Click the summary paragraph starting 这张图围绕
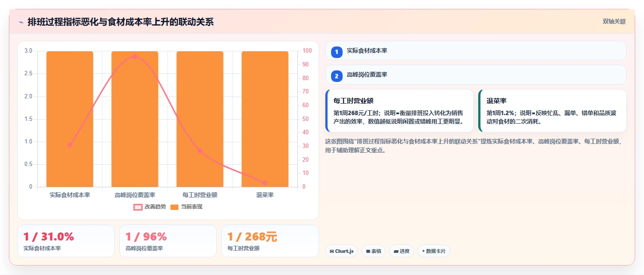This screenshot has height=275, width=644. click(474, 146)
